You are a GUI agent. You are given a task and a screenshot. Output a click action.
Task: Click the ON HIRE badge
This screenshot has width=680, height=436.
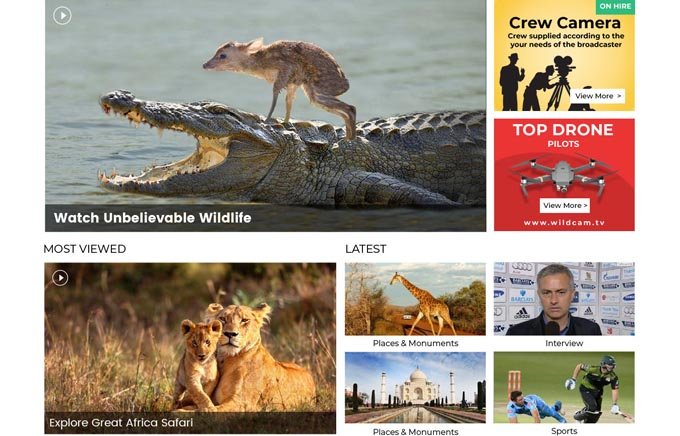point(615,7)
